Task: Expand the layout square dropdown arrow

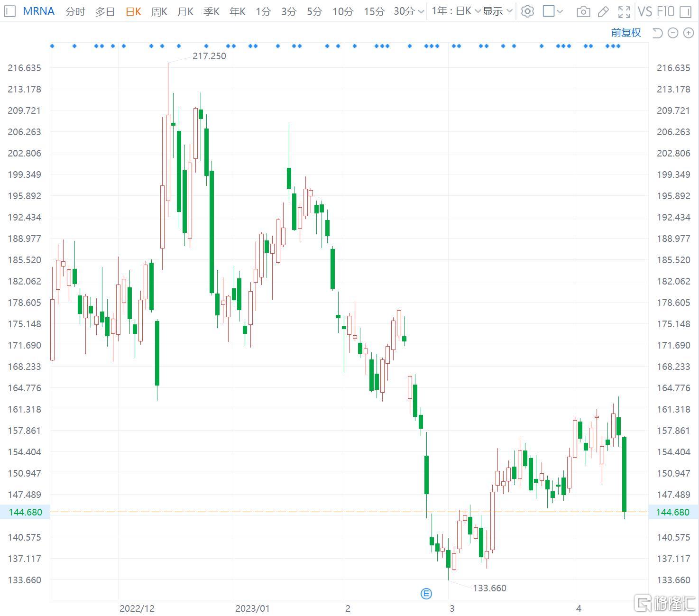Action: click(560, 11)
